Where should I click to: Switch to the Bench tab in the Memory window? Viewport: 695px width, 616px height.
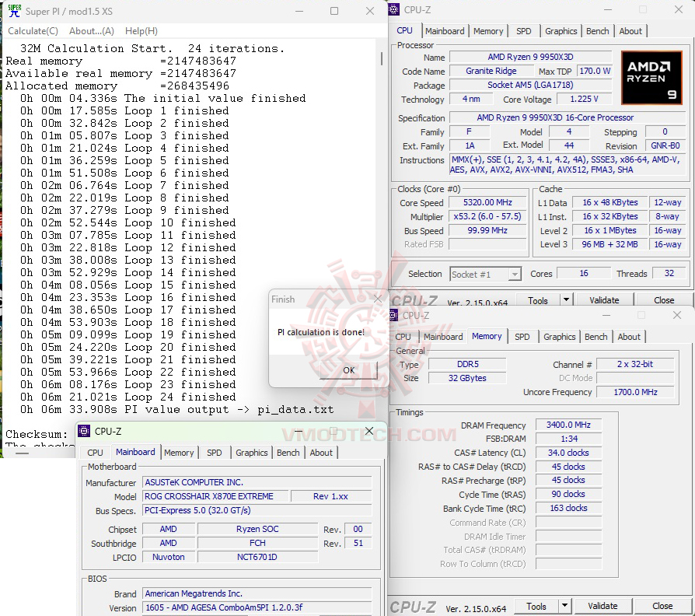[x=595, y=337]
